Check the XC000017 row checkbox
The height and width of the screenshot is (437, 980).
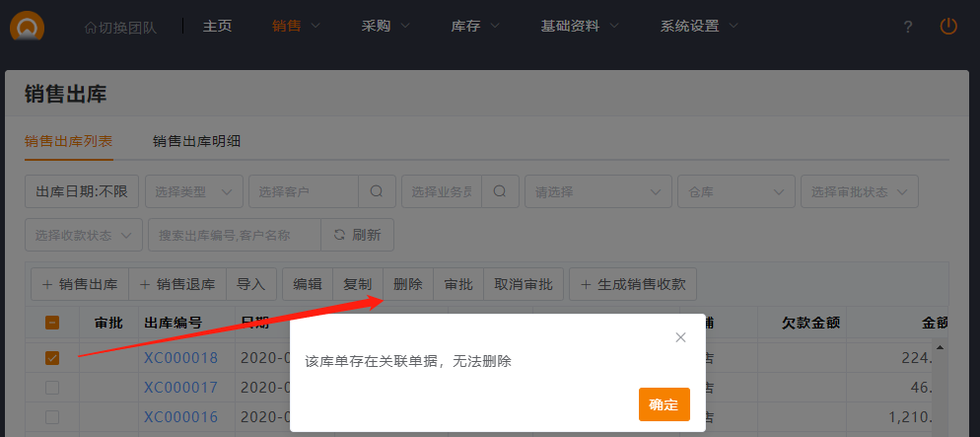pos(52,388)
